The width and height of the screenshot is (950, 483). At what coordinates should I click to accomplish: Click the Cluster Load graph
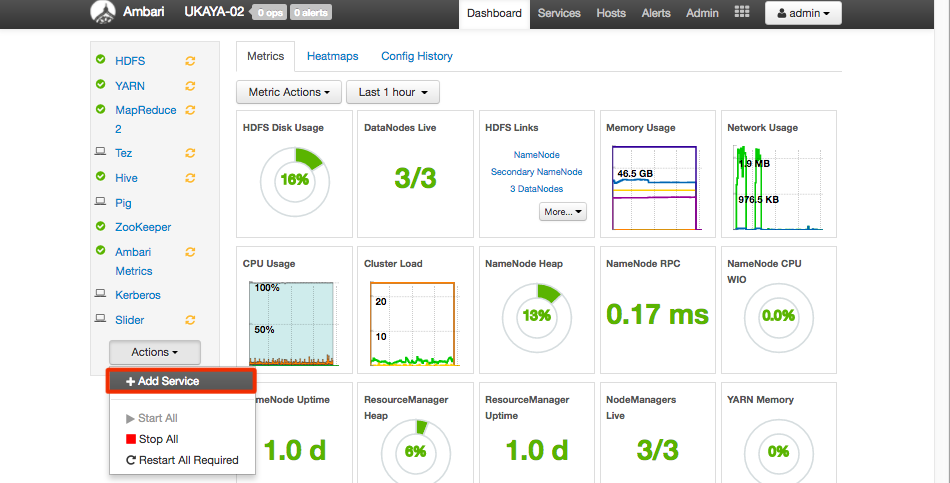pyautogui.click(x=413, y=324)
